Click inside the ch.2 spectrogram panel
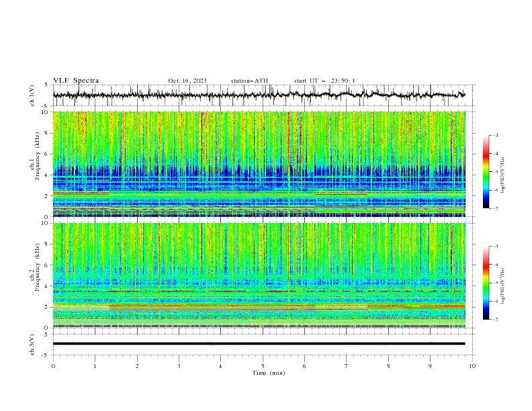 [x=259, y=275]
